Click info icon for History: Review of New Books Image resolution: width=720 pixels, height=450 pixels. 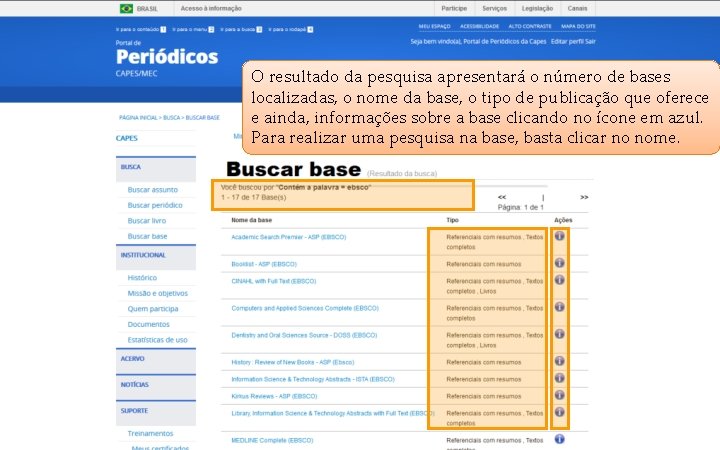(x=559, y=361)
